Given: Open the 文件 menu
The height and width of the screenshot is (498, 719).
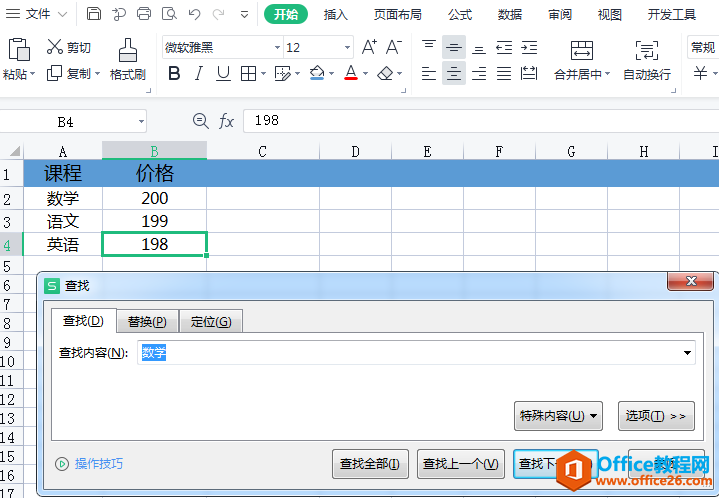Looking at the screenshot, I should (38, 14).
